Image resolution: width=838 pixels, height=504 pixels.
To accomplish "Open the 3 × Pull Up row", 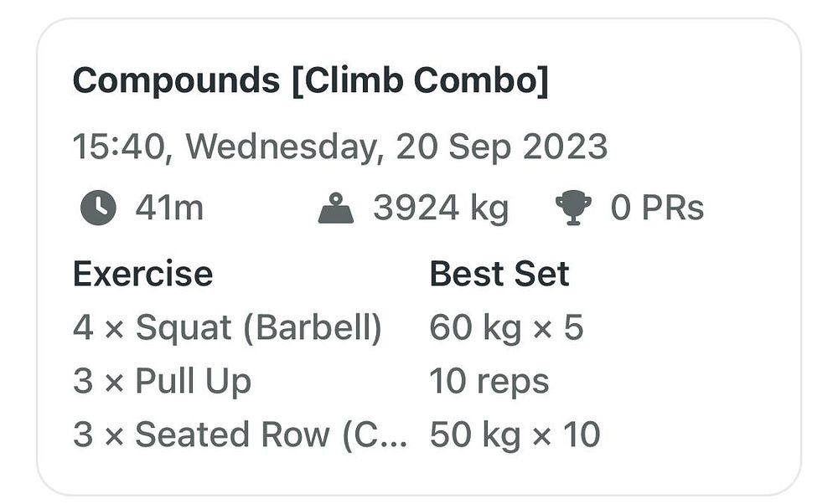I will click(162, 381).
